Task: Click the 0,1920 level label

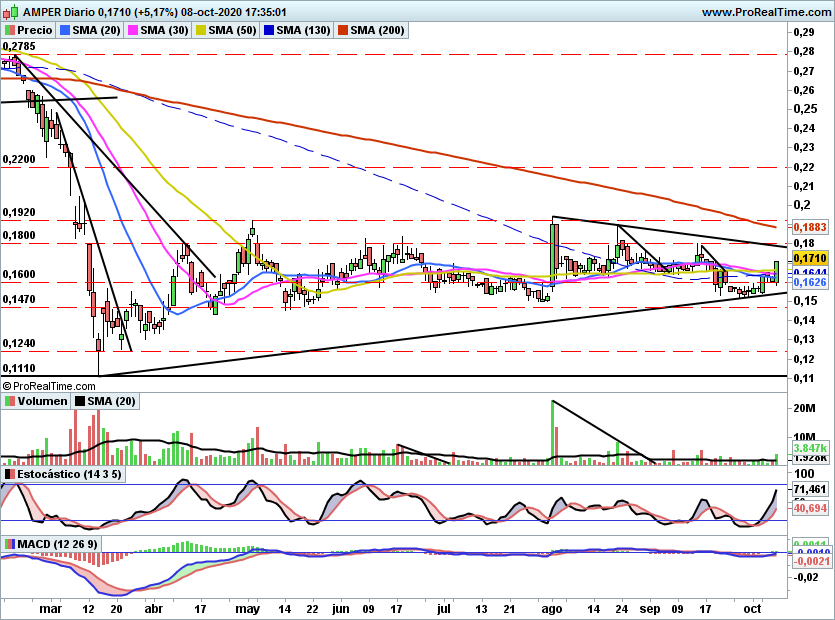Action: [19, 212]
